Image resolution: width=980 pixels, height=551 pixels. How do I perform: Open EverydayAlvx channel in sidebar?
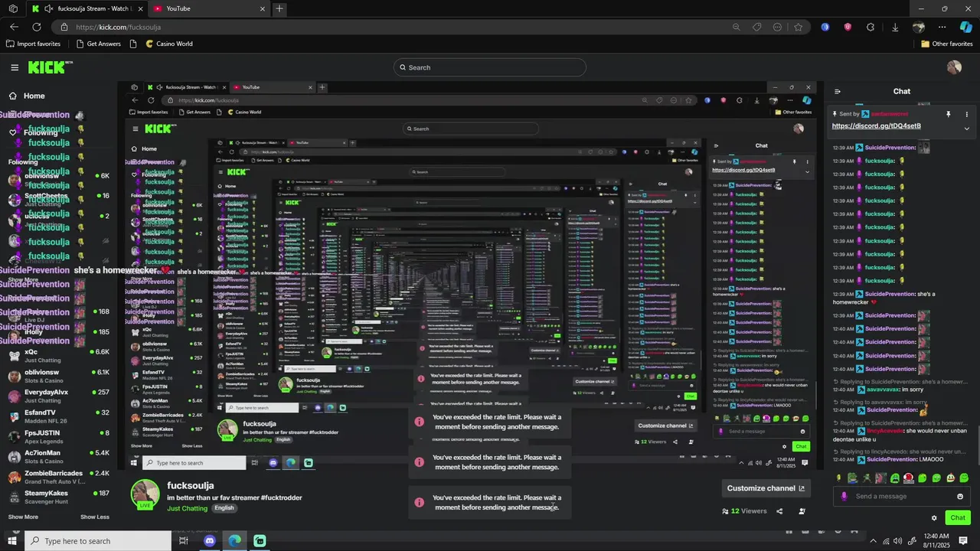[60, 396]
